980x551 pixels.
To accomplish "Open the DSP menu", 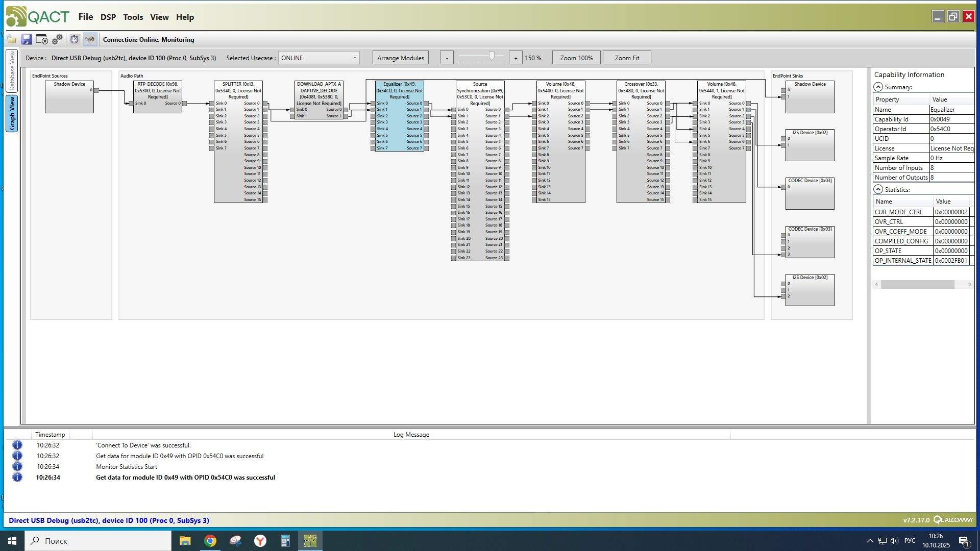I will [x=108, y=17].
